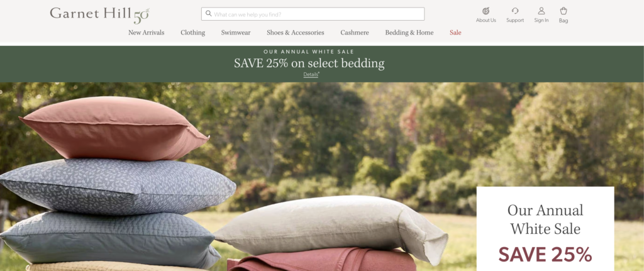644x271 pixels.
Task: Open Support via headset icon
Action: tap(515, 11)
